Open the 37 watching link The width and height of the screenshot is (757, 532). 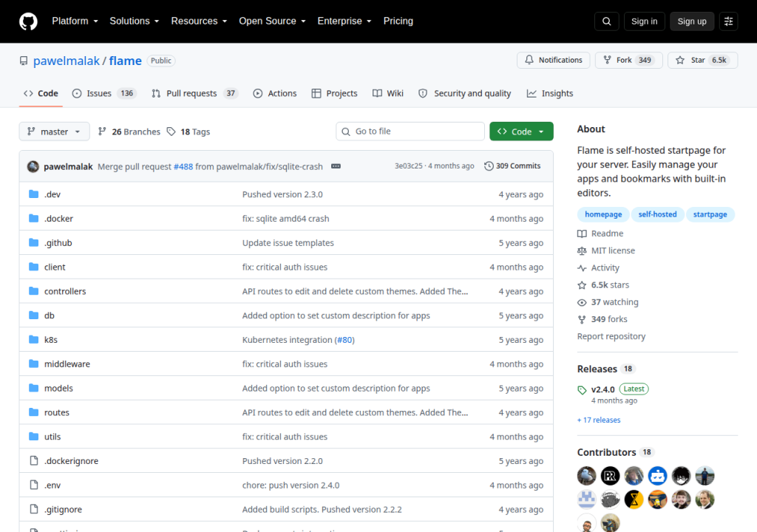tap(608, 302)
